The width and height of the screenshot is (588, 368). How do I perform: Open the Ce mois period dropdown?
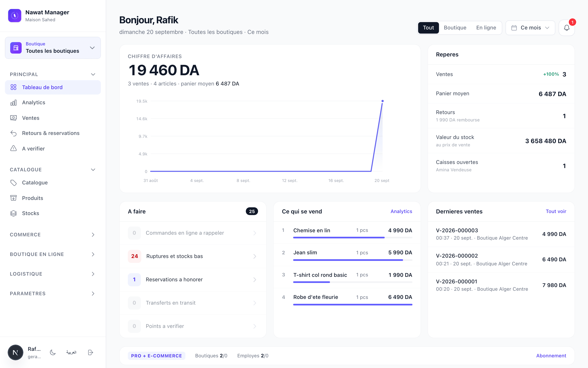530,28
